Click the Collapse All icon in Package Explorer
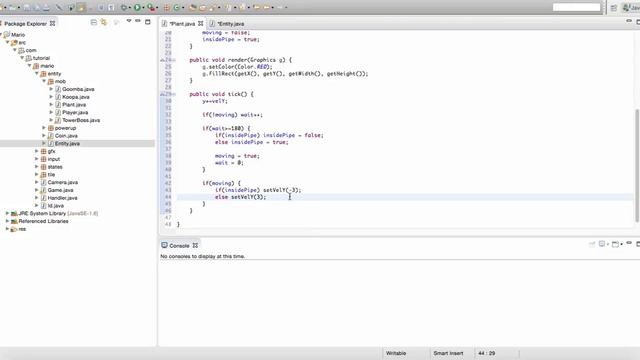 tap(93, 22)
